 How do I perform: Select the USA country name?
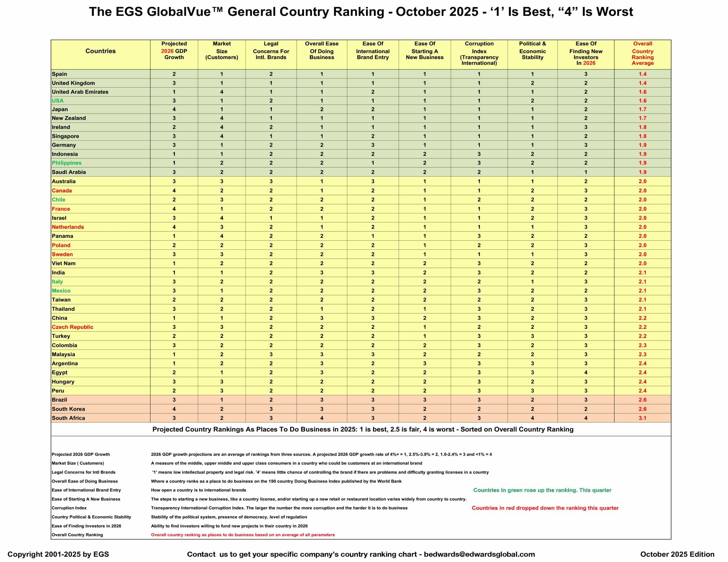(58, 101)
